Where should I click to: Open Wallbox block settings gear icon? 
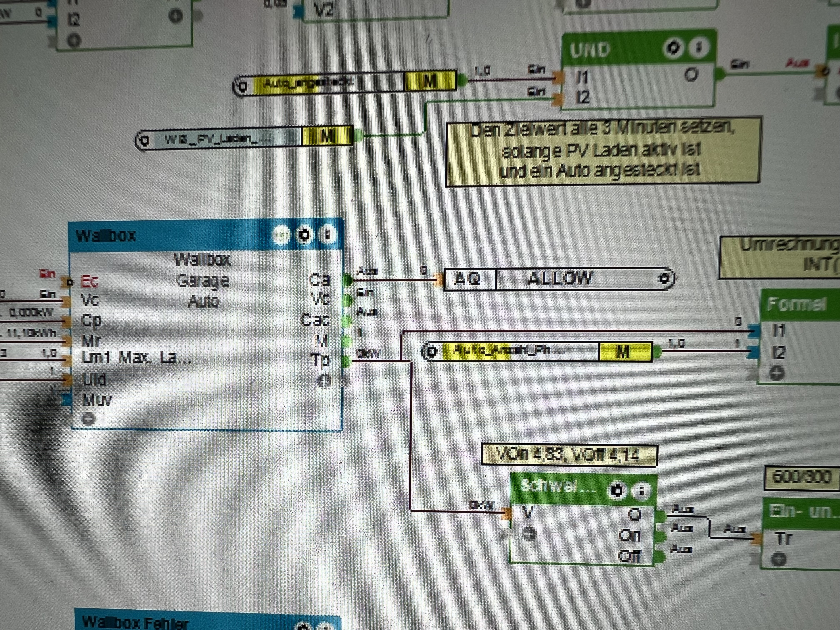304,235
